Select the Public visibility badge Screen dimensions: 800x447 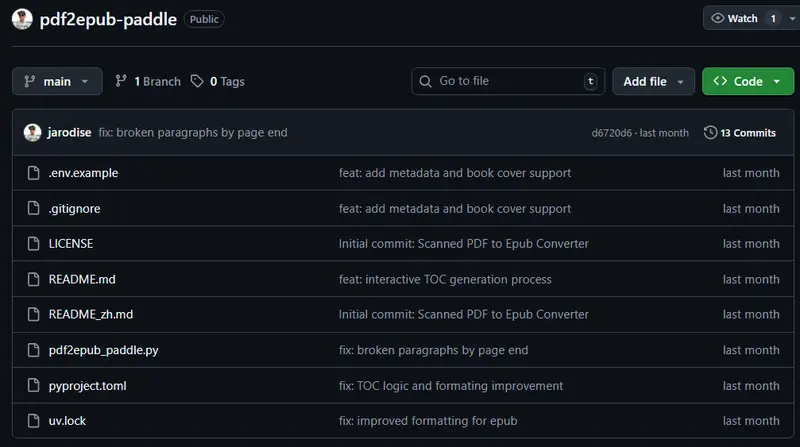(x=204, y=19)
